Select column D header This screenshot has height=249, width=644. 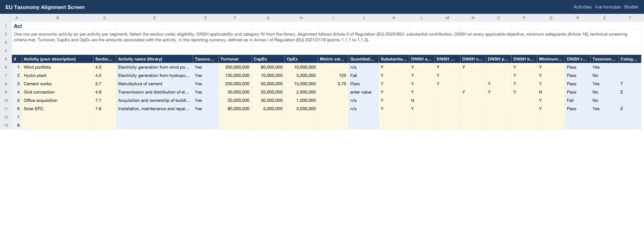154,18
